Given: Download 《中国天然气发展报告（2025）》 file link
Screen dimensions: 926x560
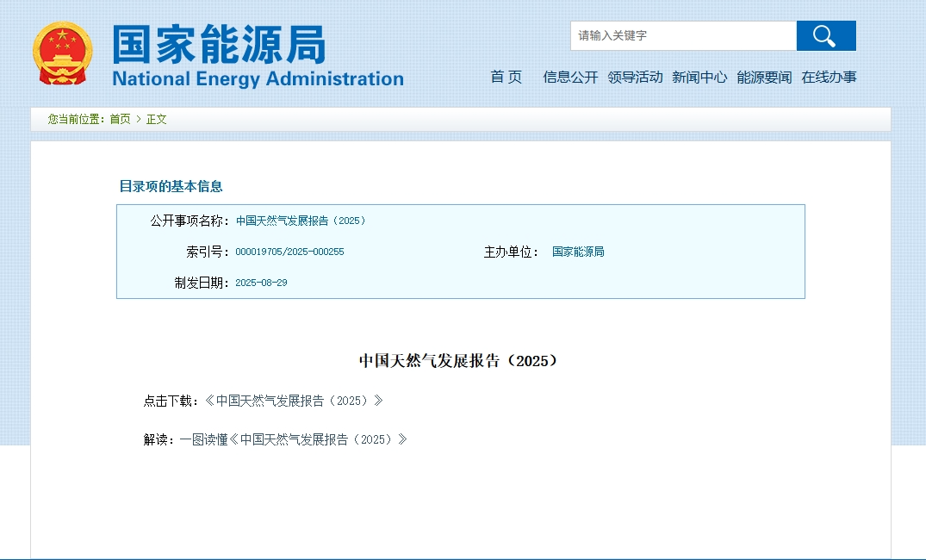Looking at the screenshot, I should click(x=294, y=401).
